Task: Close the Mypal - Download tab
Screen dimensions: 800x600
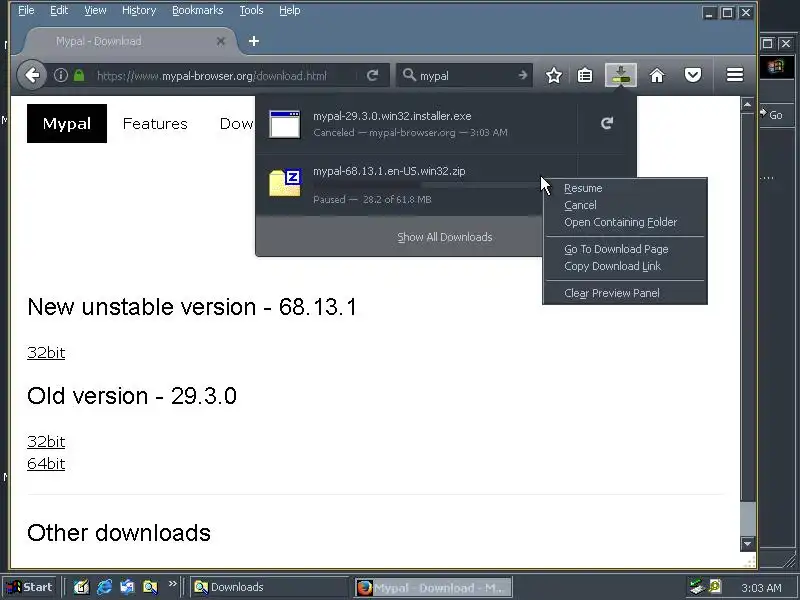Action: pyautogui.click(x=220, y=41)
